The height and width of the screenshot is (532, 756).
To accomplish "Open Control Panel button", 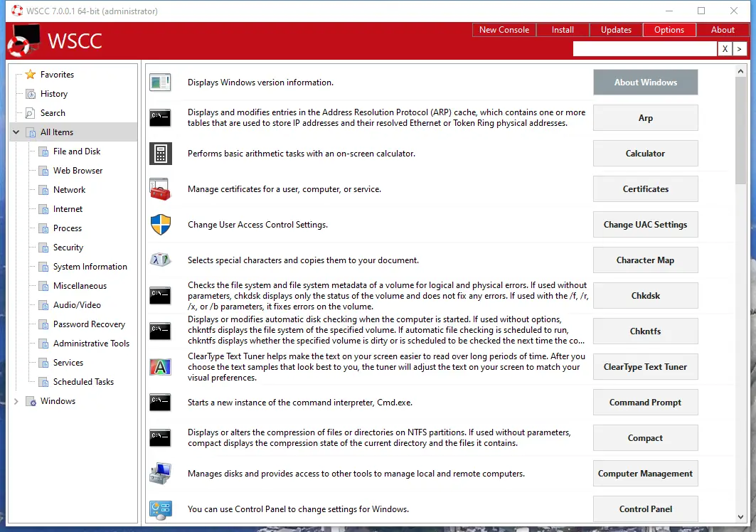I will [x=646, y=509].
